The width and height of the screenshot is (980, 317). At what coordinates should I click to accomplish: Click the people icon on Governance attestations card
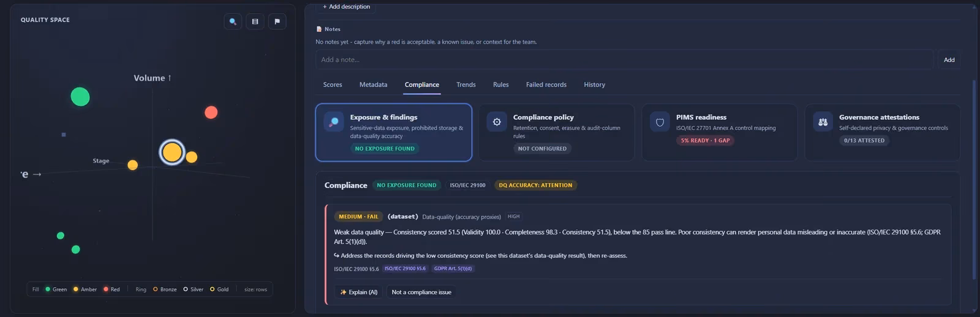click(823, 122)
